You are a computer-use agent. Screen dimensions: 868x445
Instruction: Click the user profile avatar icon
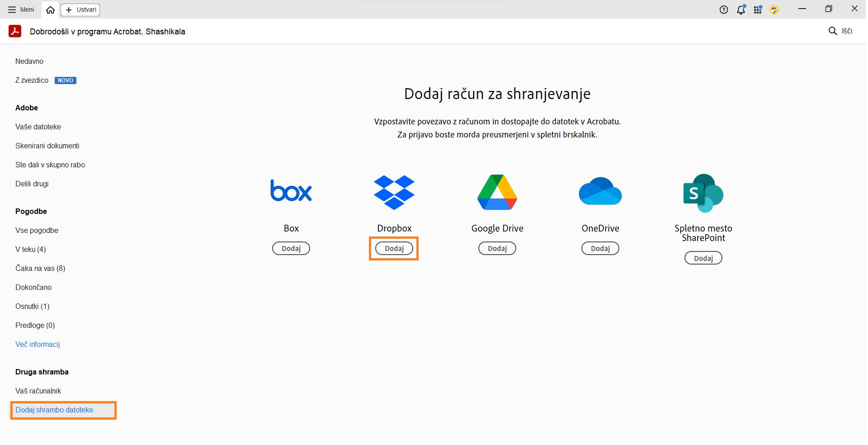775,9
